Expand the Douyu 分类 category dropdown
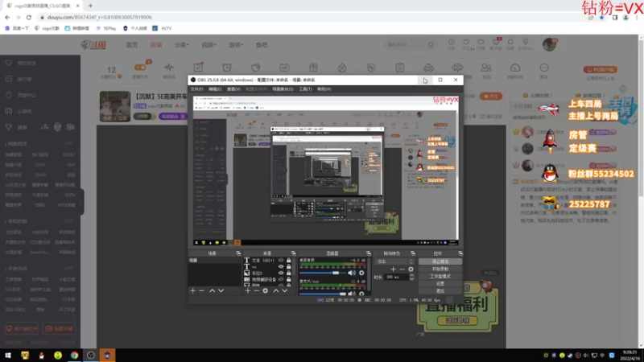Image resolution: width=644 pixels, height=362 pixels. pos(182,45)
